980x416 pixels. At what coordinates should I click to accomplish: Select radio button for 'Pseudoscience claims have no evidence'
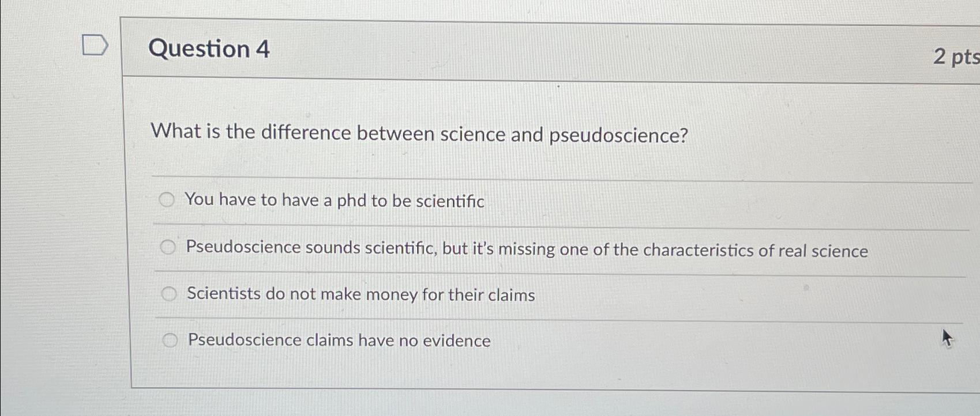pos(170,341)
